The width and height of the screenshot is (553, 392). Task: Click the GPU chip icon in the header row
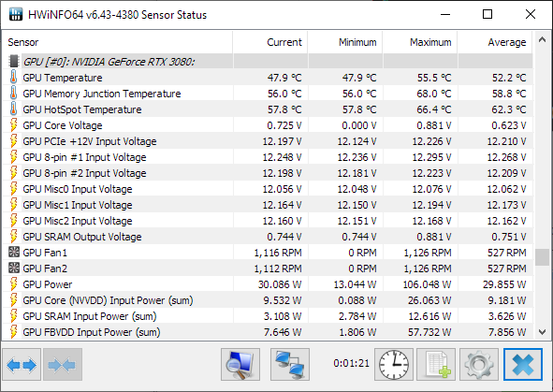click(x=13, y=62)
